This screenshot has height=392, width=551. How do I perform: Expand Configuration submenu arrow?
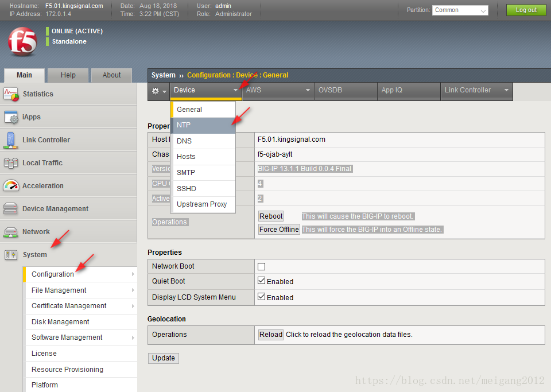pyautogui.click(x=133, y=274)
